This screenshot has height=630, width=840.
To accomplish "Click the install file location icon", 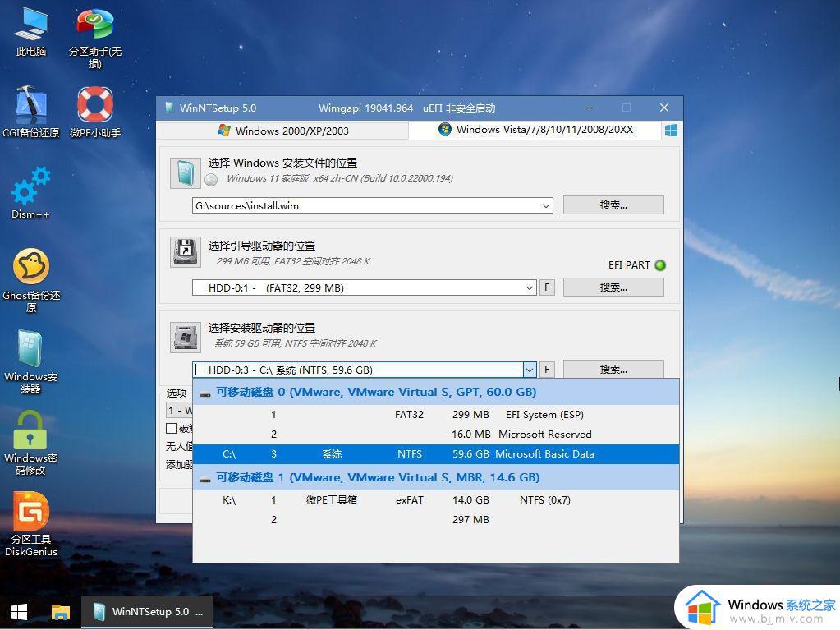I will pos(186,173).
